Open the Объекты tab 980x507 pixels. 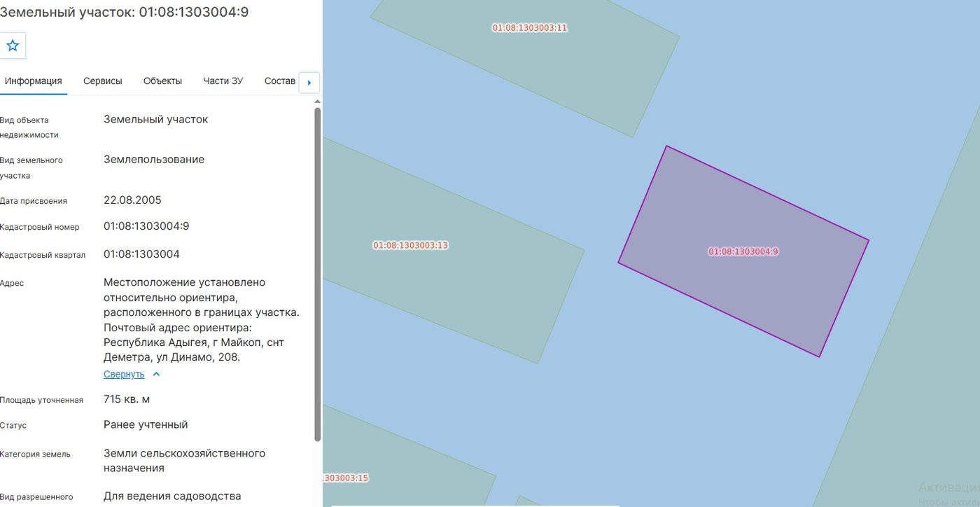(x=162, y=81)
